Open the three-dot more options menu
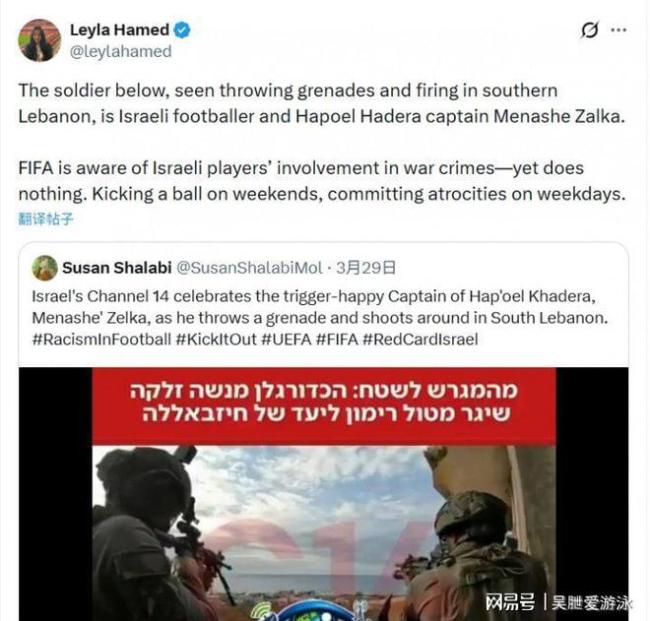This screenshot has width=650, height=621. click(x=618, y=30)
